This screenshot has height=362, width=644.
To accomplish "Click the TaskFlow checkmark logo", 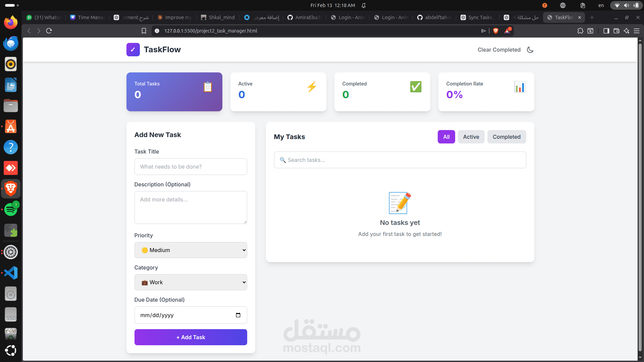I will pos(133,49).
